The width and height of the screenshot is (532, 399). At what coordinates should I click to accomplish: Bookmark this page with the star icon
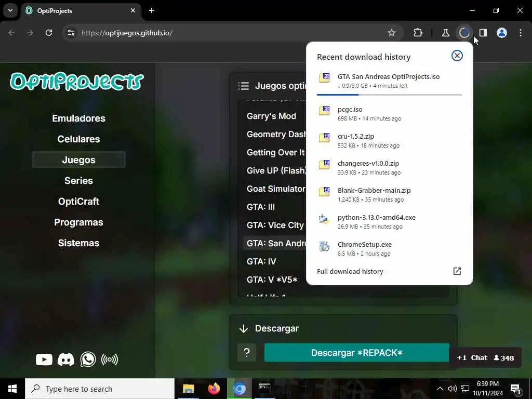pyautogui.click(x=392, y=33)
